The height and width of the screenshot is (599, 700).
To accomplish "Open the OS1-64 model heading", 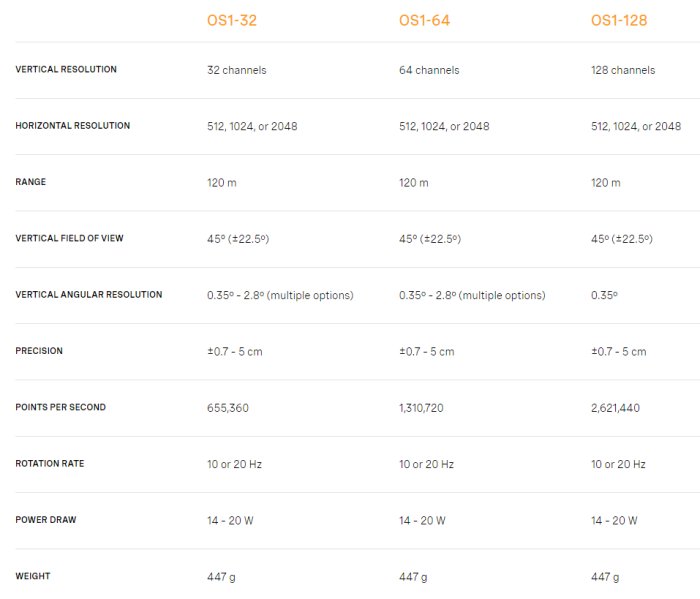I will tap(424, 20).
